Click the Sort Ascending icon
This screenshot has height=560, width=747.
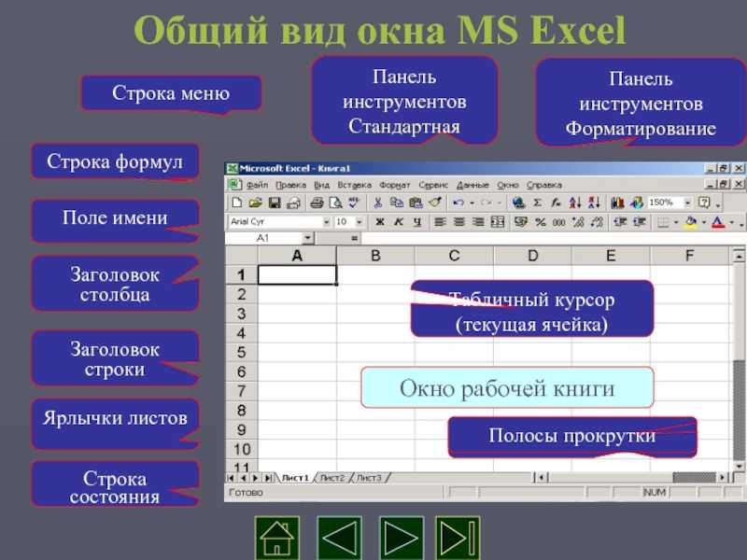click(x=575, y=203)
